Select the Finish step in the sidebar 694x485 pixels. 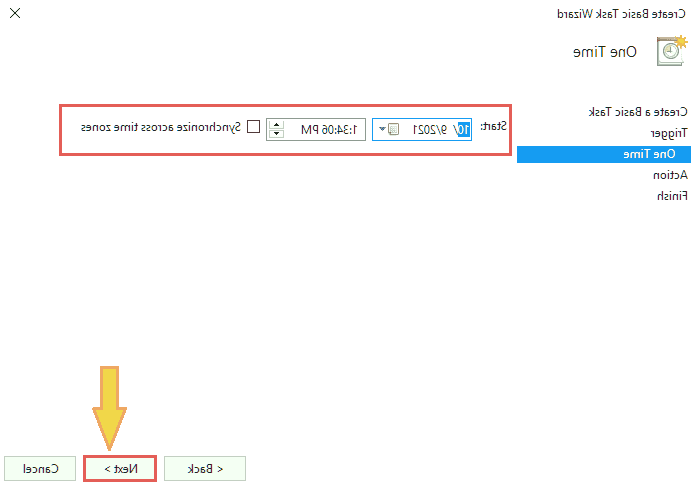pos(671,196)
